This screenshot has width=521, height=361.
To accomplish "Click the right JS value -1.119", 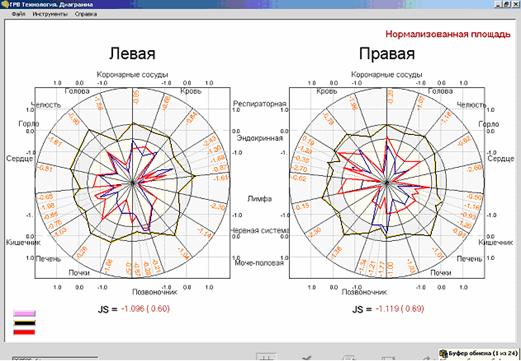I will click(x=388, y=309).
